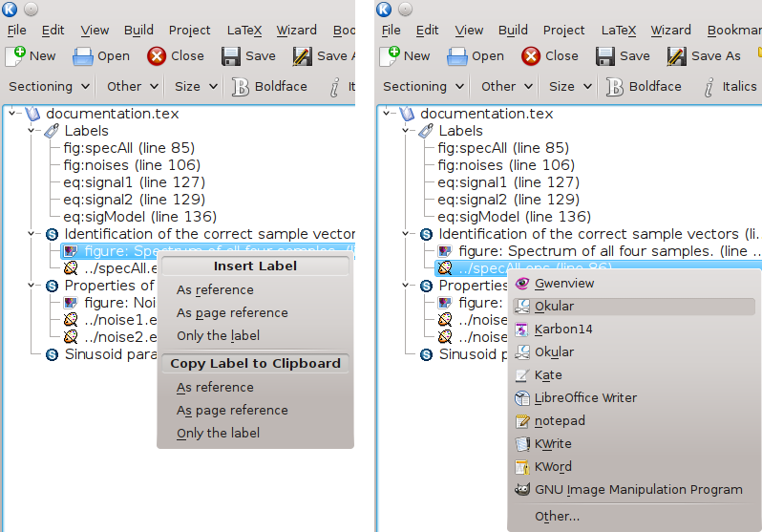
Task: Open with Karbon14 from context menu
Action: click(634, 330)
